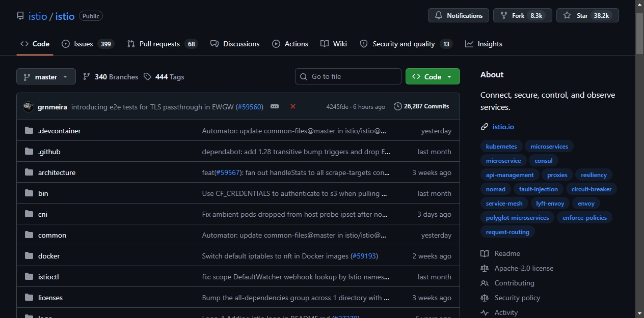Open the 340 Branches link
This screenshot has height=318, width=644.
pyautogui.click(x=111, y=77)
